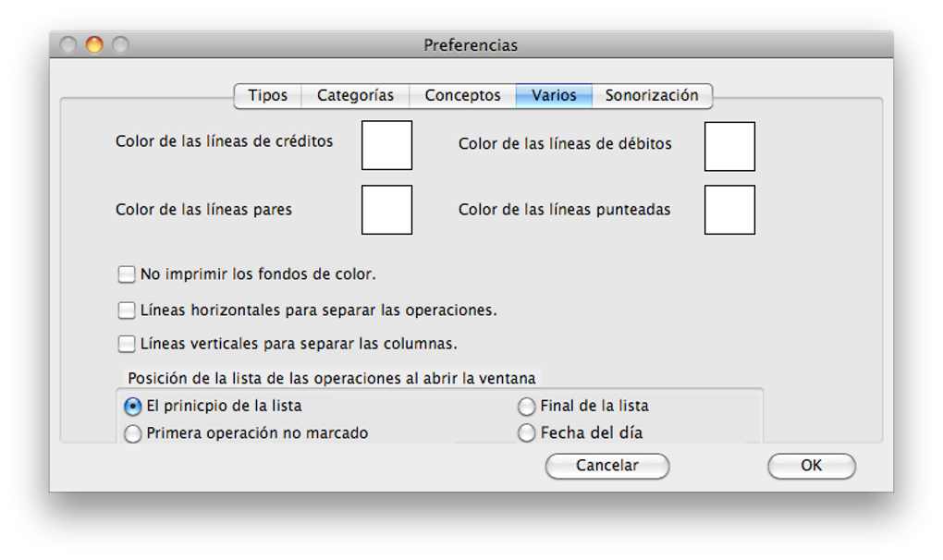Image resolution: width=943 pixels, height=560 pixels.
Task: Open the Categorías tab
Action: pos(355,95)
